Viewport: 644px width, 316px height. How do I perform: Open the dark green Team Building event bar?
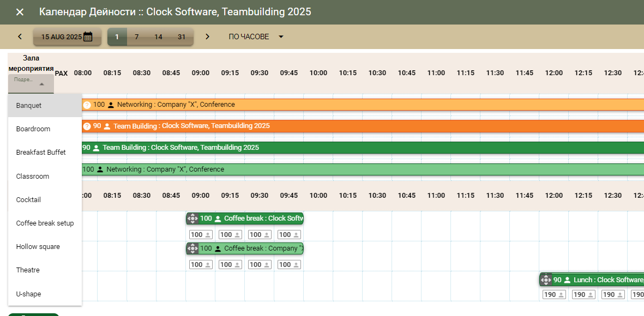[x=363, y=148]
